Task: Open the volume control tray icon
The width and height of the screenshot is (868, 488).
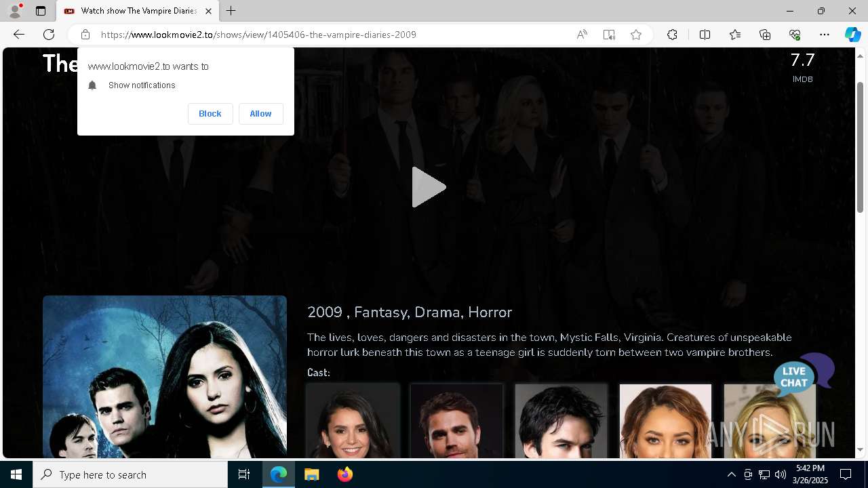Action: [781, 474]
